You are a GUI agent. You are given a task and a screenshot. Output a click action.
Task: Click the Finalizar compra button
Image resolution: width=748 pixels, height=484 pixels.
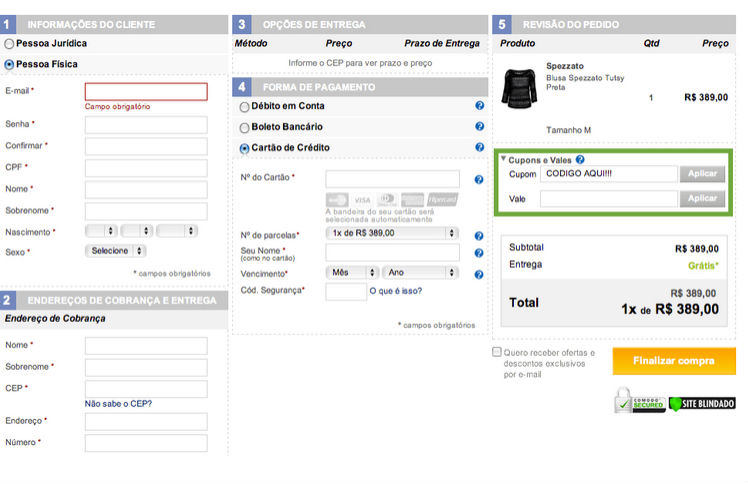[673, 361]
